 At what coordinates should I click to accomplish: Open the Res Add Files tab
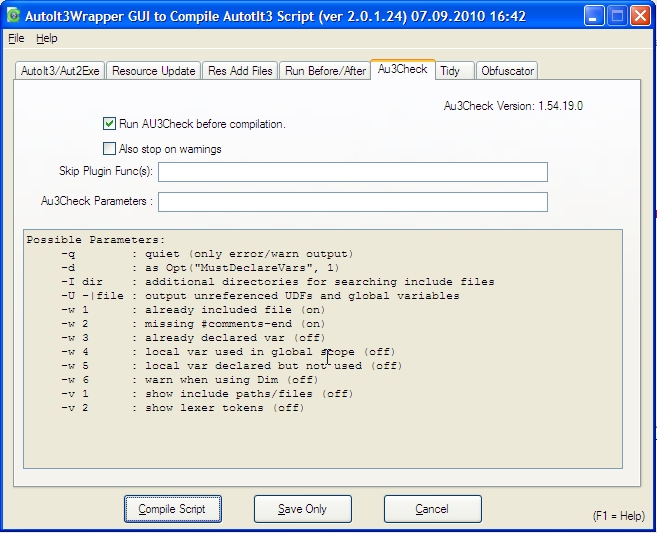point(240,71)
